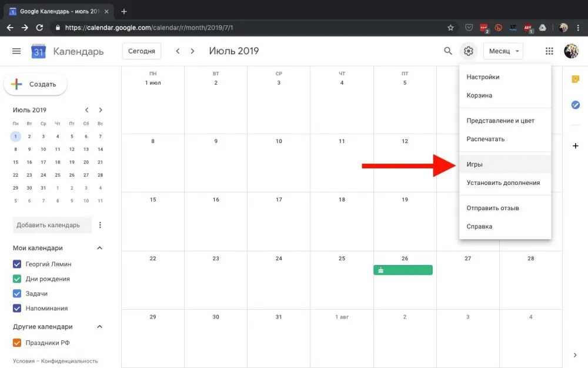
Task: Click the browser address bar URL
Action: [149, 28]
